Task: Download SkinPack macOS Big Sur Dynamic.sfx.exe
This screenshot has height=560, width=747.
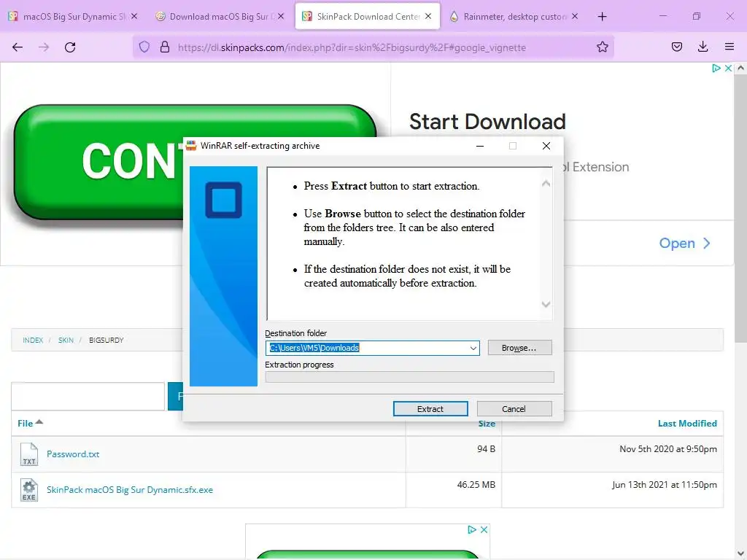Action: pyautogui.click(x=130, y=489)
